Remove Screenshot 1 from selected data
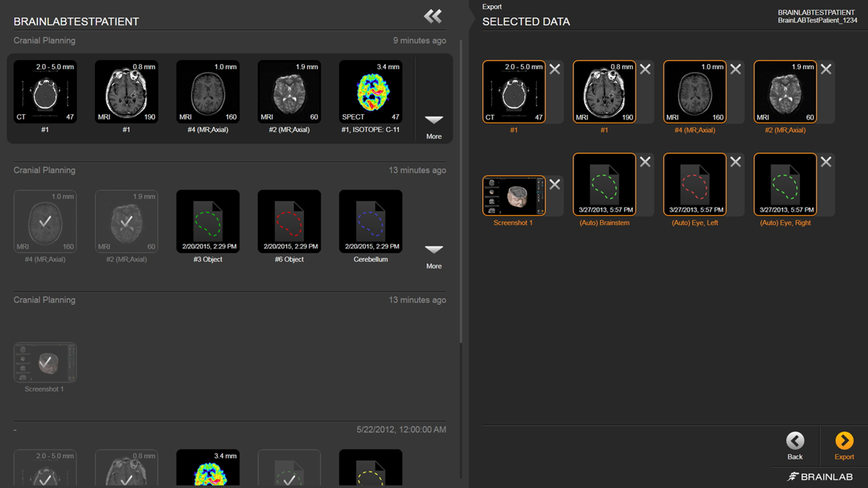Viewport: 868px width, 488px height. (555, 185)
